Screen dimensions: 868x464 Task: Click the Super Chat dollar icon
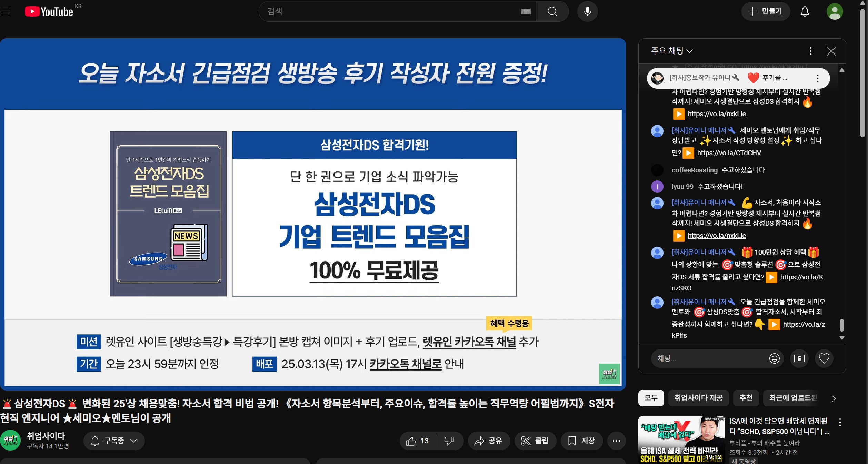coord(799,358)
